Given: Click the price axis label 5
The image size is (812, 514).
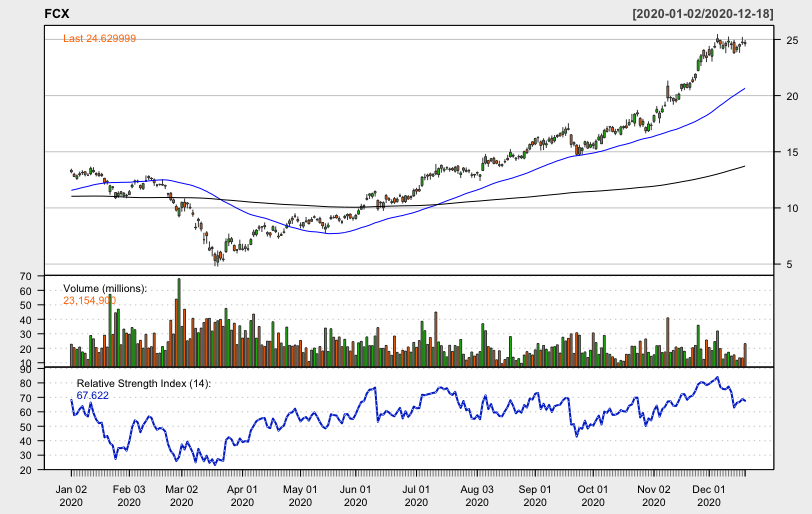Looking at the screenshot, I should (x=789, y=264).
